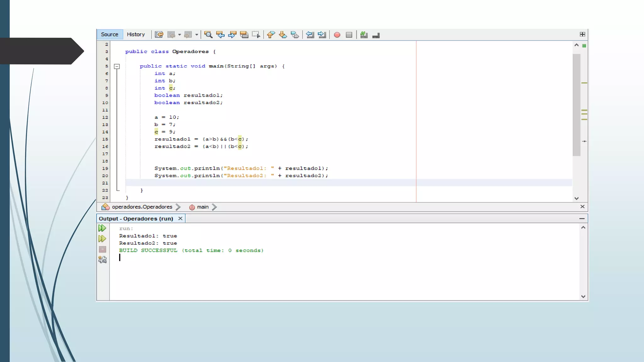Open dropdown arrow beside Forward navigation
This screenshot has width=644, height=362.
coord(197,35)
